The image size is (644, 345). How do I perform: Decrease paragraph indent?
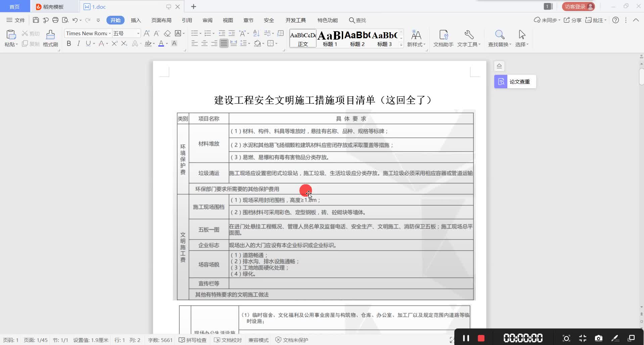tap(222, 33)
